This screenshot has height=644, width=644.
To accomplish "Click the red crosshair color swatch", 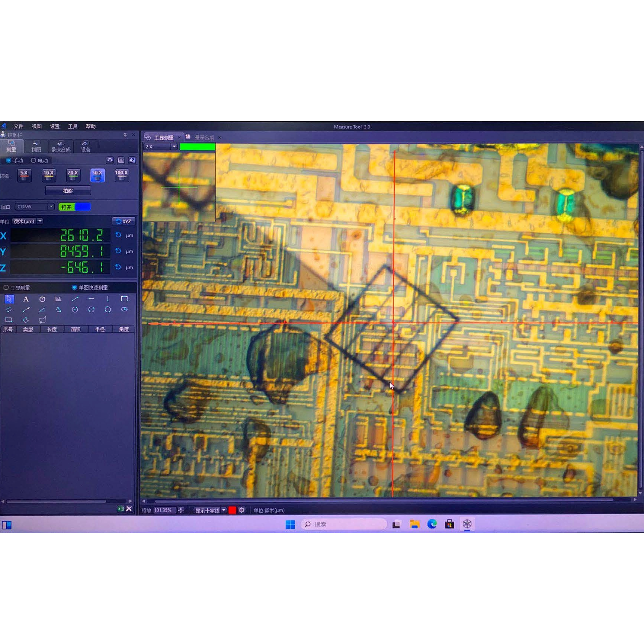I will tap(231, 510).
